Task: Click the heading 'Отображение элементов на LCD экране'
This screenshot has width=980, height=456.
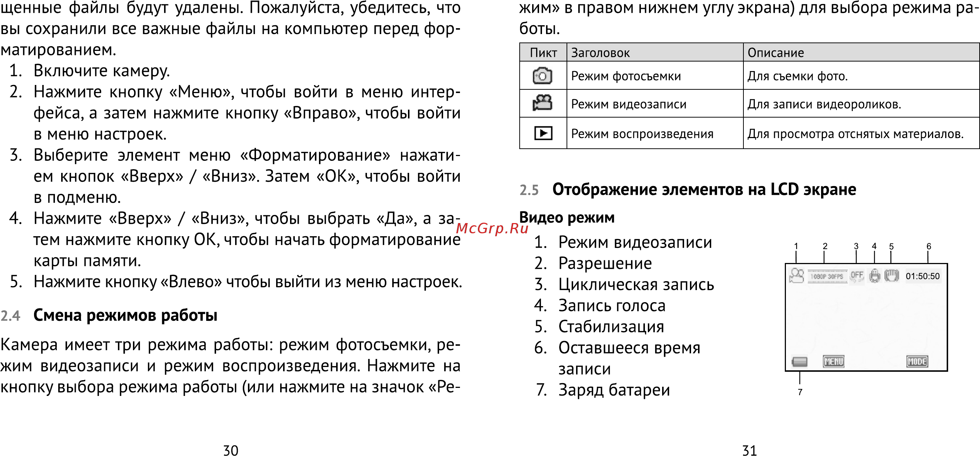Action: [x=704, y=189]
